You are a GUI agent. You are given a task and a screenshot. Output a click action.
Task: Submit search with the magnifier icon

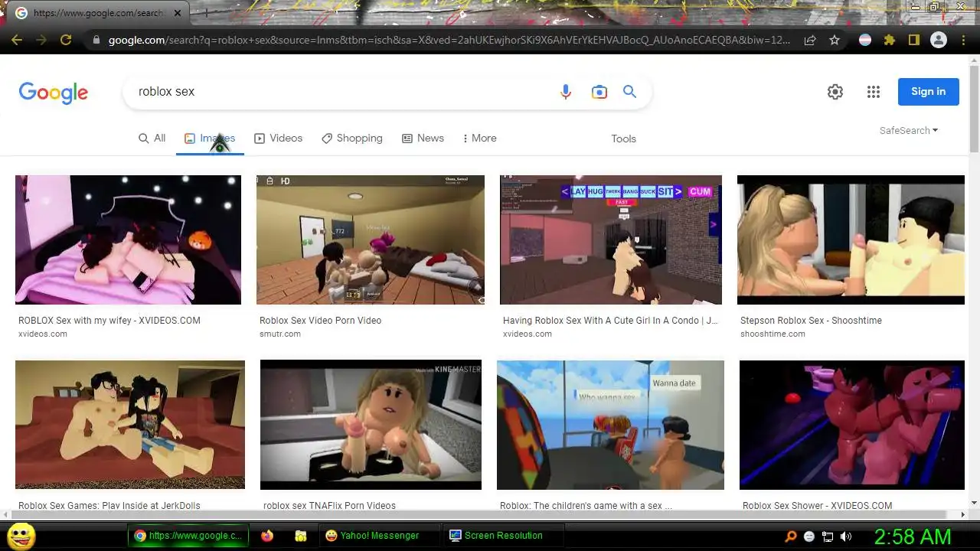coord(629,92)
